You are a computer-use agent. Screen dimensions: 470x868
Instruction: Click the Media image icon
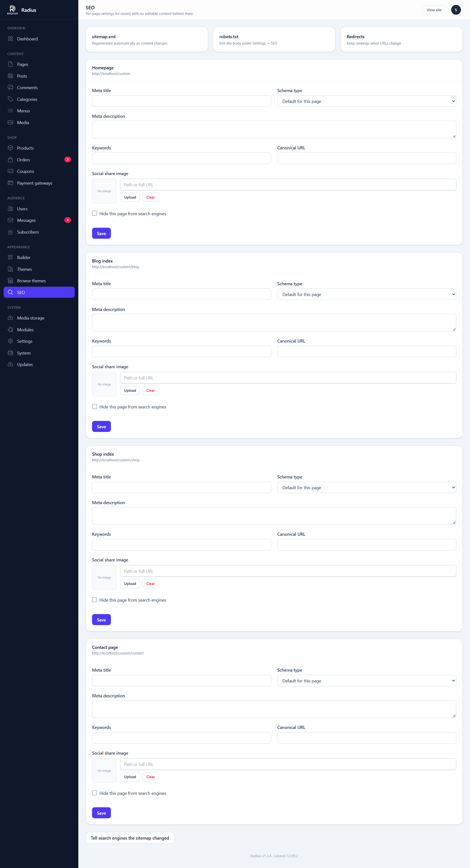11,122
